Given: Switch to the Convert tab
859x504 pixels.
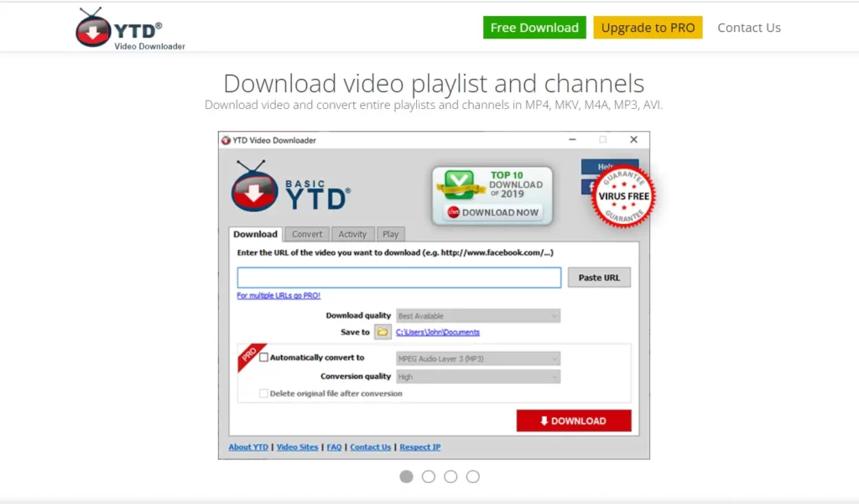Looking at the screenshot, I should click(307, 234).
